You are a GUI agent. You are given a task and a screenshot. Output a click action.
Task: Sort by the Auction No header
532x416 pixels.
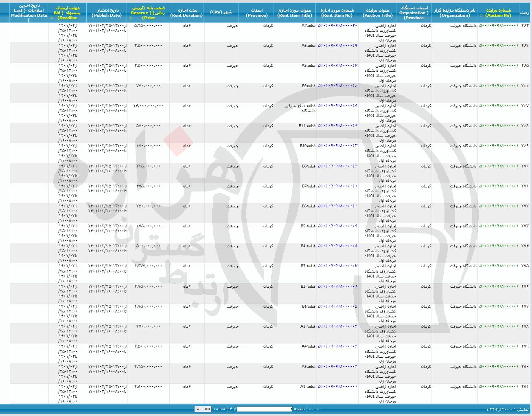[x=498, y=13]
